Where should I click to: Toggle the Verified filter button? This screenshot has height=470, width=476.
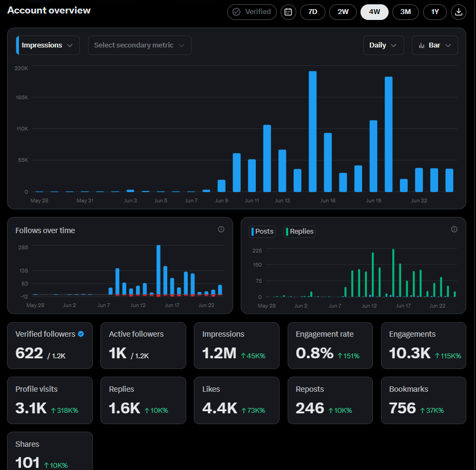252,12
